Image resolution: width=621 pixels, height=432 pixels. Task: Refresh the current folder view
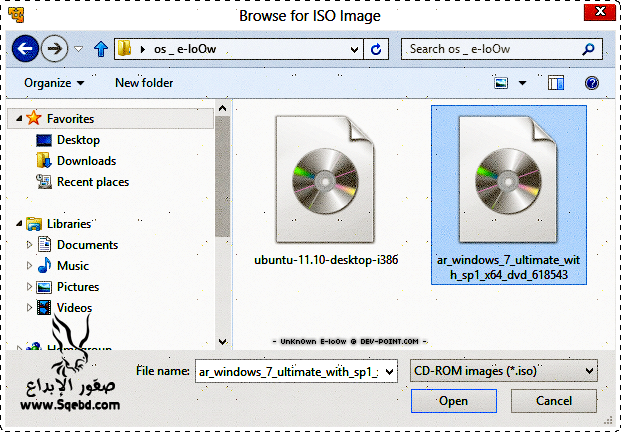click(x=376, y=48)
